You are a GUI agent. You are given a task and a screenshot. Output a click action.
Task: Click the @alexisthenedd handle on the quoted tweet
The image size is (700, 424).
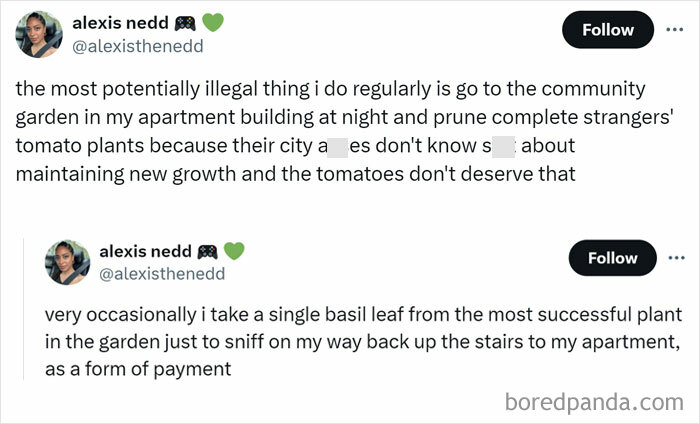point(161,273)
